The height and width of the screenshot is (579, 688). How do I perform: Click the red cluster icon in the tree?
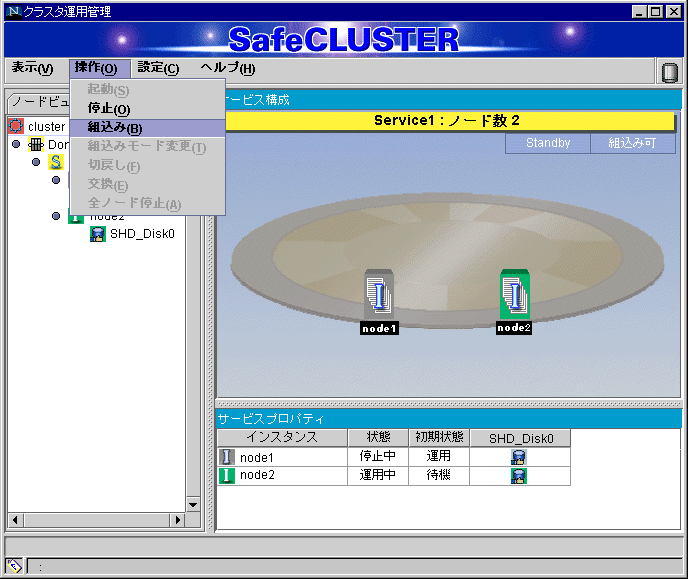pos(16,127)
